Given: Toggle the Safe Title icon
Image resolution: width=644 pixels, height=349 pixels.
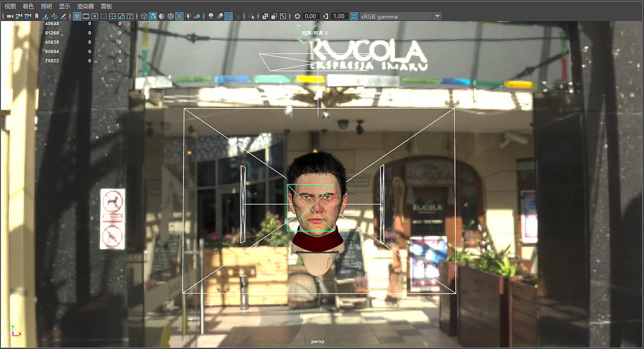Looking at the screenshot, I should [130, 16].
